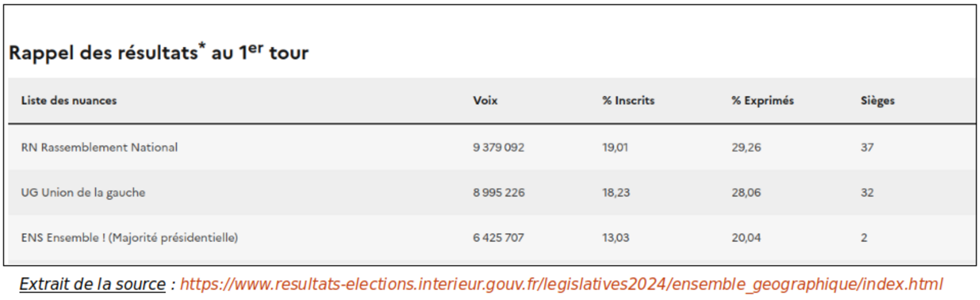Click the 29,26 expressed-votes percentage
Image resolution: width=980 pixels, height=300 pixels.
pyautogui.click(x=746, y=148)
